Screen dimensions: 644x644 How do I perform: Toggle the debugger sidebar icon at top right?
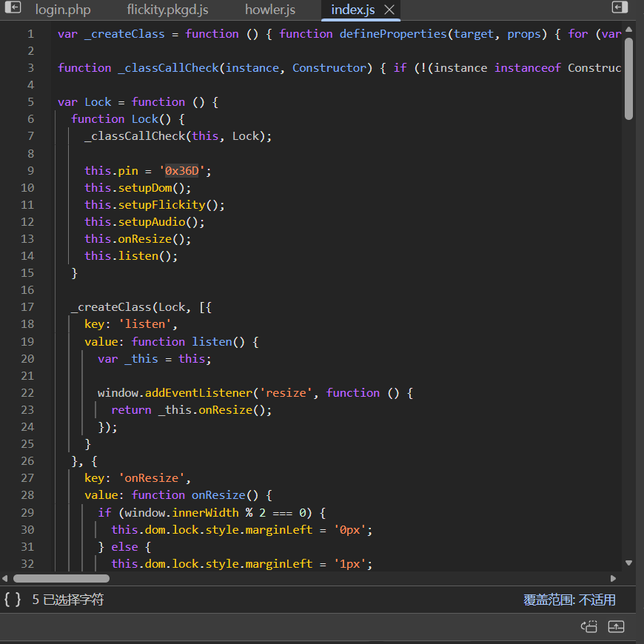[x=619, y=7]
